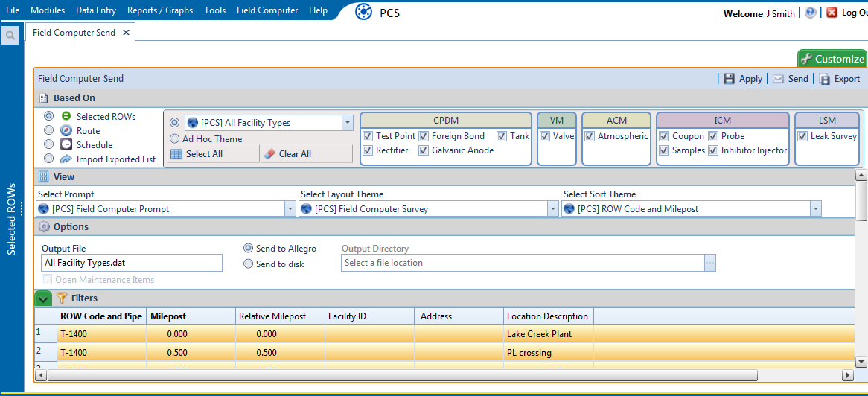This screenshot has width=868, height=396.
Task: Open the Tools menu
Action: pos(215,10)
